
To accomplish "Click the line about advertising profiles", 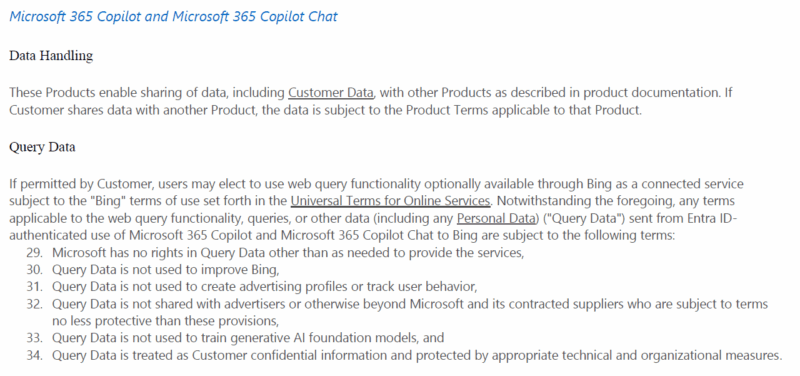I will pos(264,287).
